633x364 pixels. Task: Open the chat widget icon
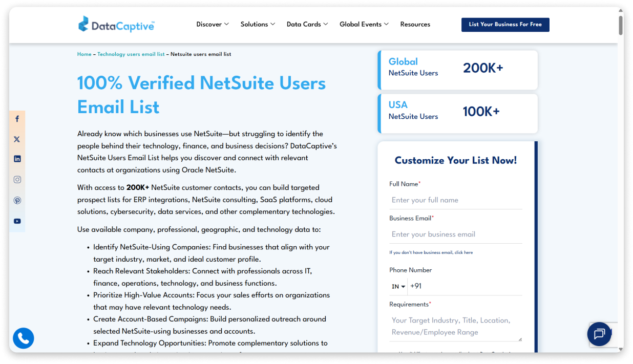[599, 334]
